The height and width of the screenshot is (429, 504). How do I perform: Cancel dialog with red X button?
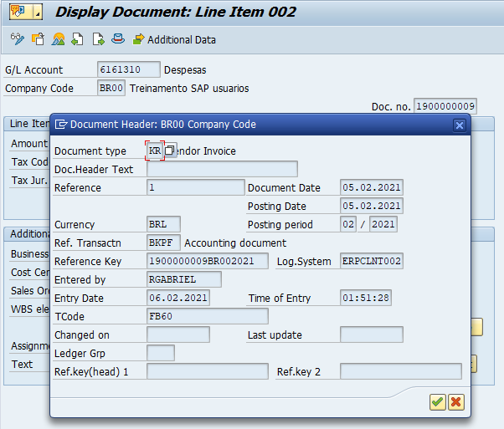click(456, 402)
